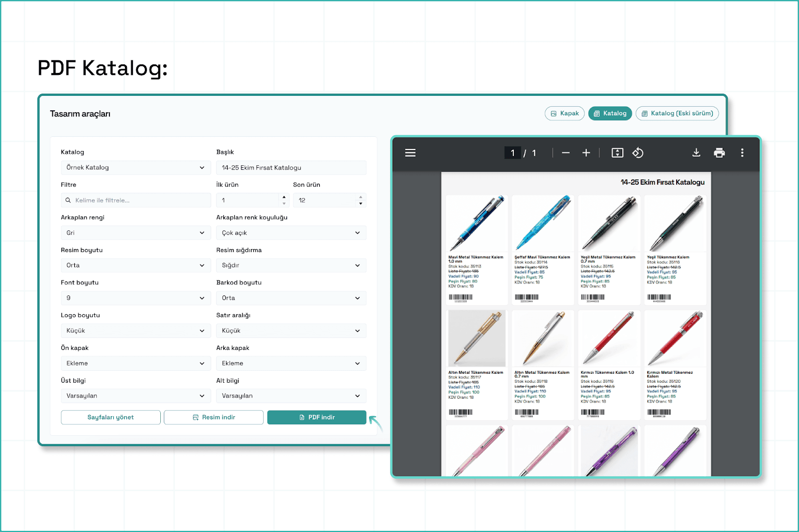Screen dimensions: 799x532
Task: Click the PDF indir button
Action: [317, 417]
